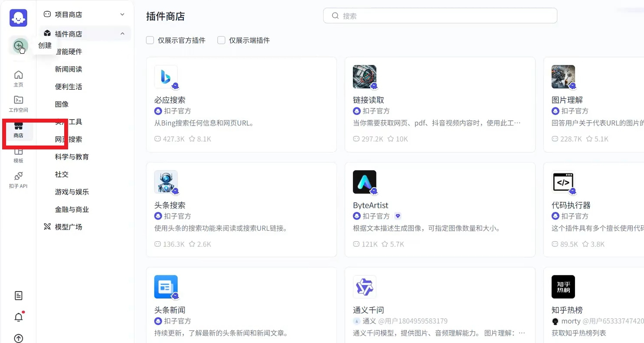Click the 头条搜索 robot icon
644x343 pixels.
(x=166, y=182)
